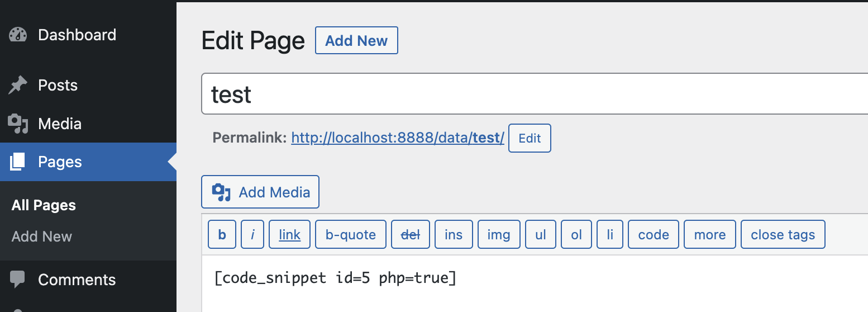Viewport: 868px width, 312px height.
Task: Click the close tags button
Action: 783,234
